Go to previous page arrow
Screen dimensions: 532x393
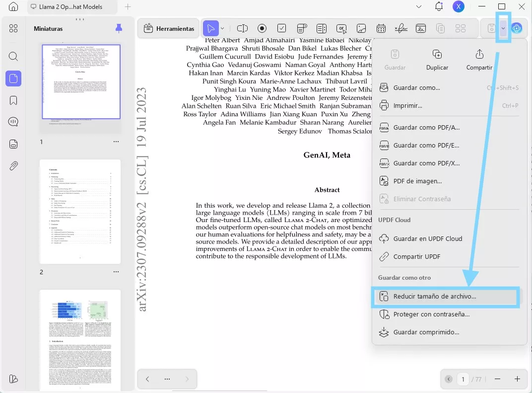pos(147,379)
